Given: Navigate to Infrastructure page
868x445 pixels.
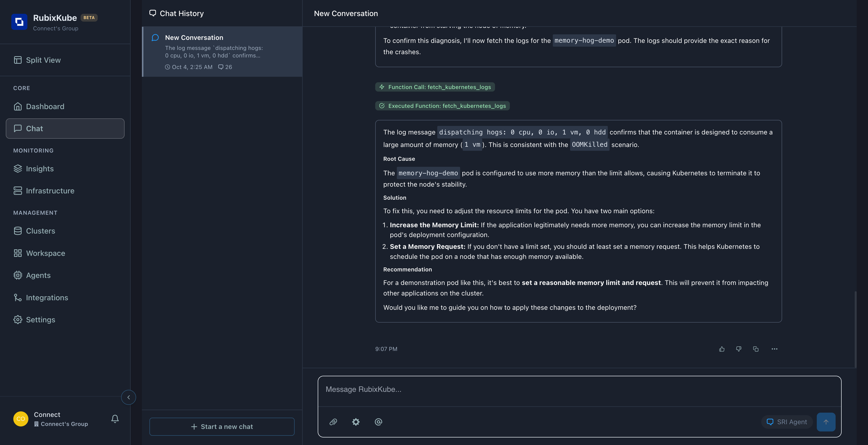Looking at the screenshot, I should click(x=50, y=191).
